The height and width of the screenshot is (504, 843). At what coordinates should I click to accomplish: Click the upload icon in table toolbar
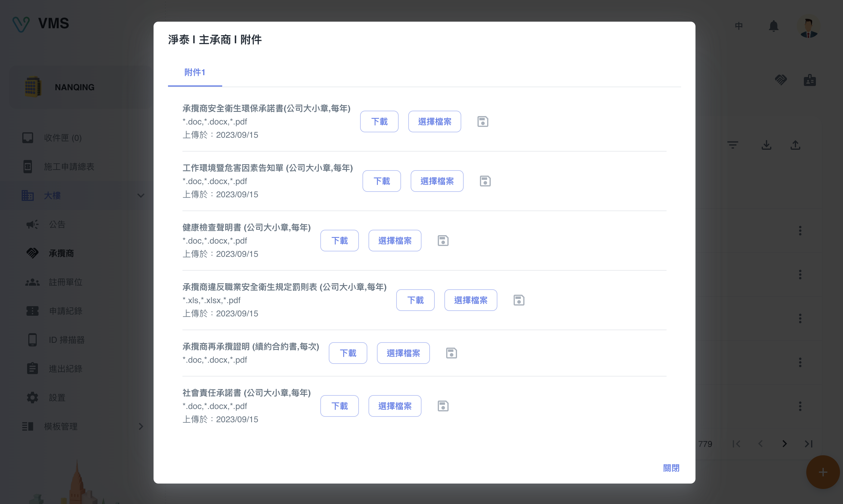pos(795,145)
